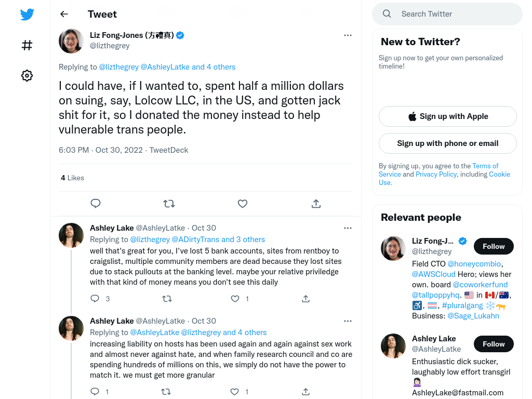Share the main tweet via share icon
532x399 pixels.
point(316,204)
